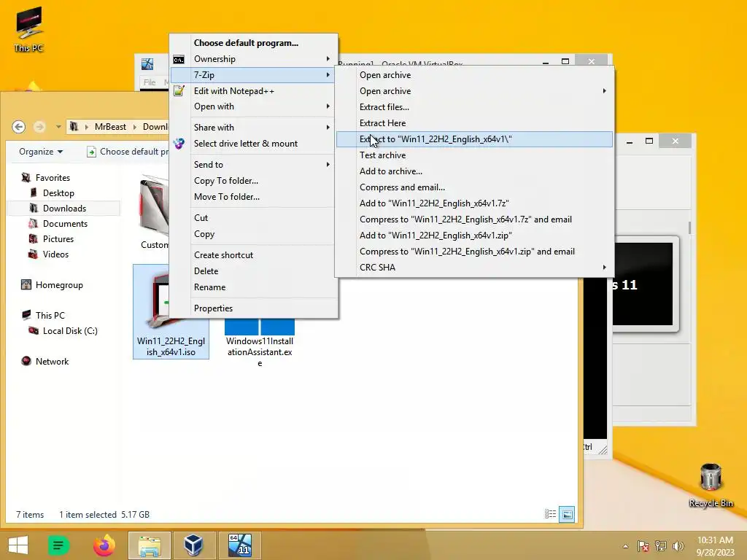Open Local Disk (C:) in sidebar
Screen dimensions: 747x560
pyautogui.click(x=69, y=330)
